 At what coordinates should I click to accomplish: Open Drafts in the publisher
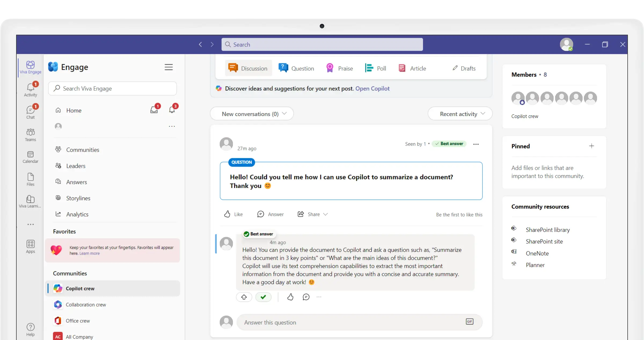tap(464, 68)
